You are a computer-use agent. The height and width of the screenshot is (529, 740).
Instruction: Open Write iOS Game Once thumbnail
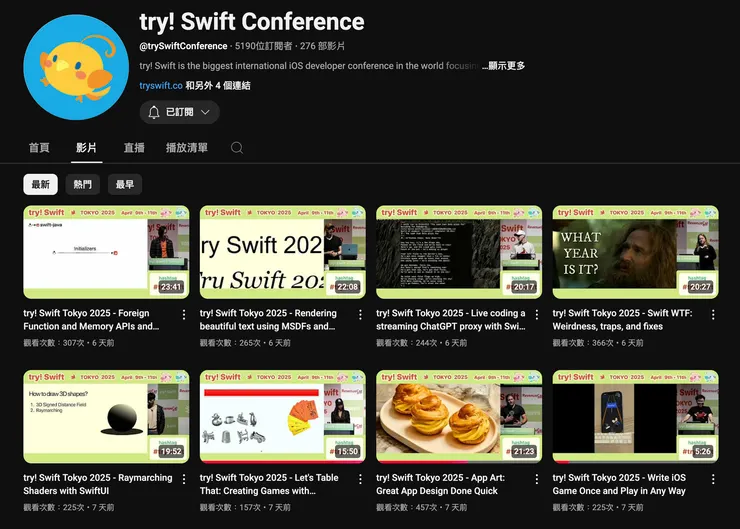tap(636, 417)
